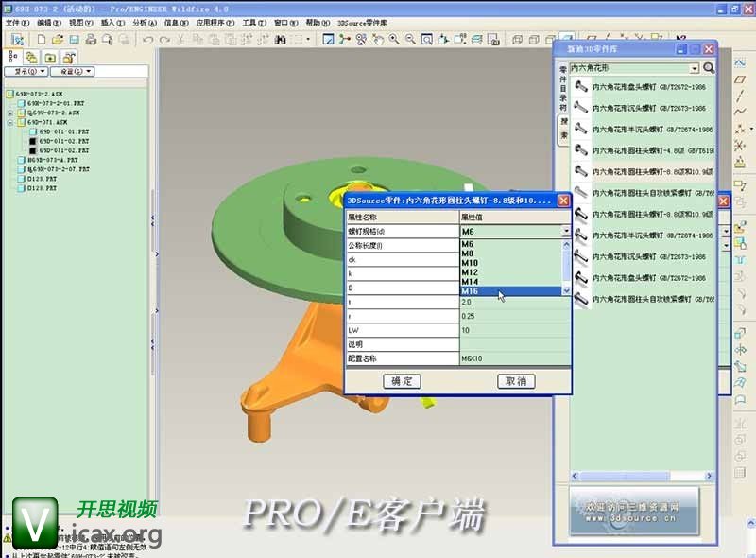Viewport: 756px width, 558px height.
Task: Open the 内六角花形 category combo box arrow
Action: [x=695, y=68]
